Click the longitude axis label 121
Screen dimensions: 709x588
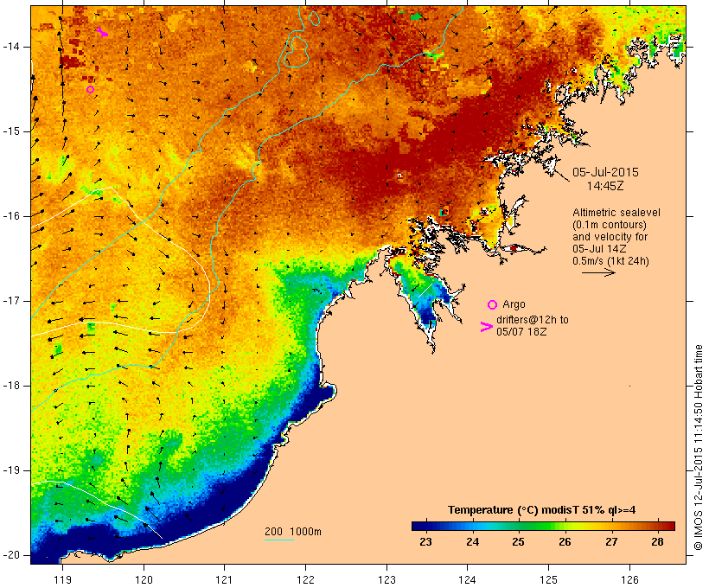[224, 580]
